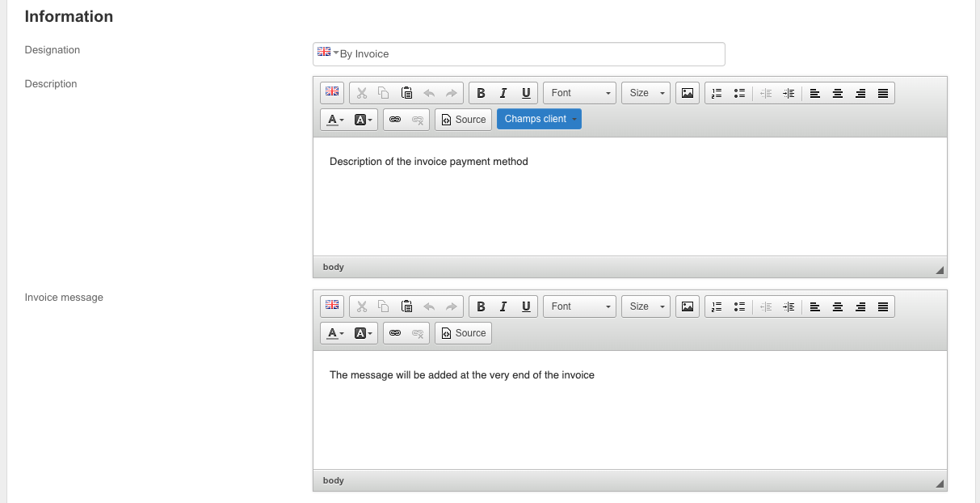Toggle Italic in the Invoice message editor
This screenshot has height=503, width=980.
tap(503, 306)
